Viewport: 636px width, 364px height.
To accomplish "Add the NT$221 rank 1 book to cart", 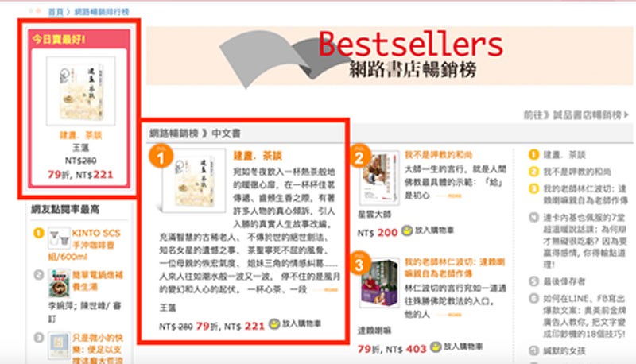I will click(295, 324).
